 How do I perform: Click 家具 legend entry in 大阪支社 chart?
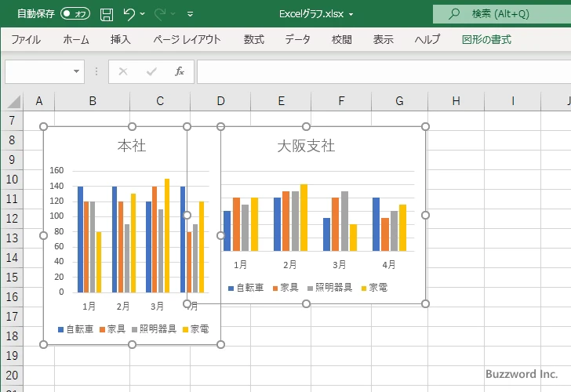(x=285, y=288)
